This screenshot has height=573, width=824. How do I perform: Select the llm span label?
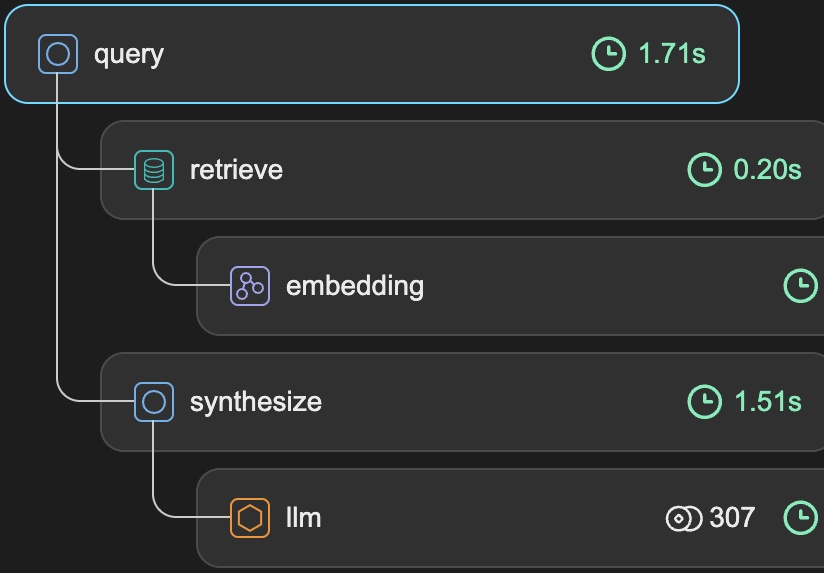coord(303,518)
